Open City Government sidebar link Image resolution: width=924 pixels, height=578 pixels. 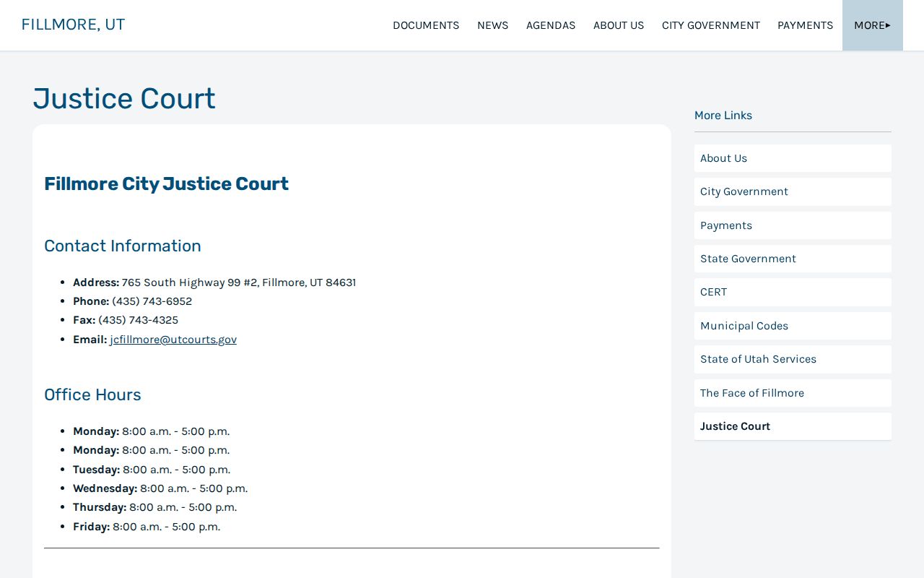(793, 191)
